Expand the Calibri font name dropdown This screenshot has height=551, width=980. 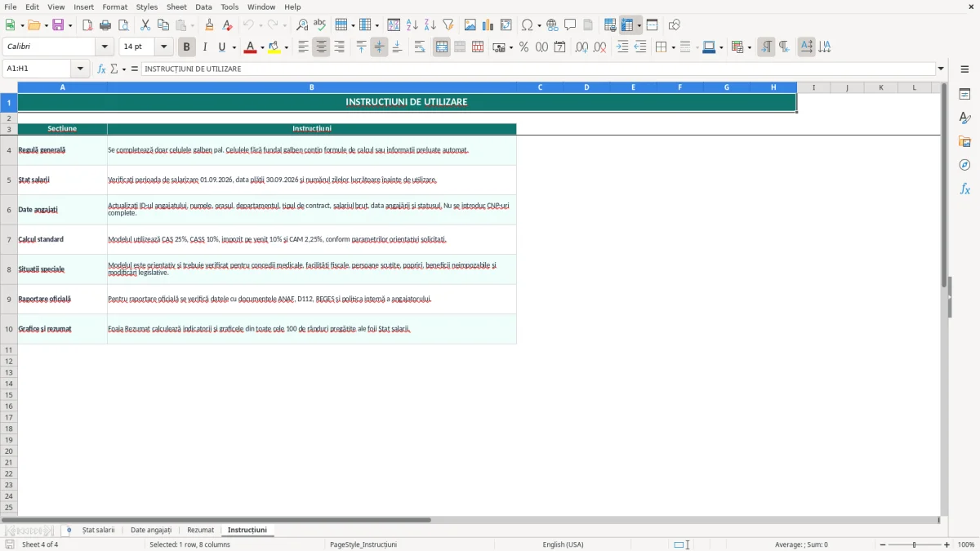[105, 47]
